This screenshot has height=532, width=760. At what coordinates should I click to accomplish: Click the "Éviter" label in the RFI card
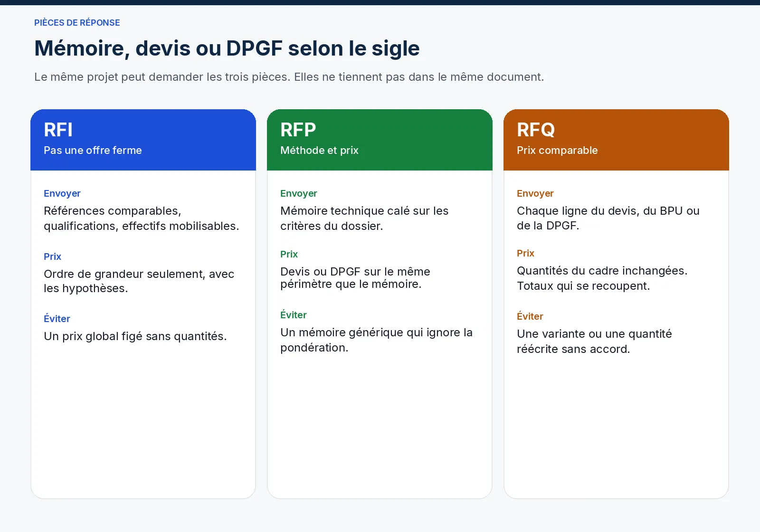(57, 319)
